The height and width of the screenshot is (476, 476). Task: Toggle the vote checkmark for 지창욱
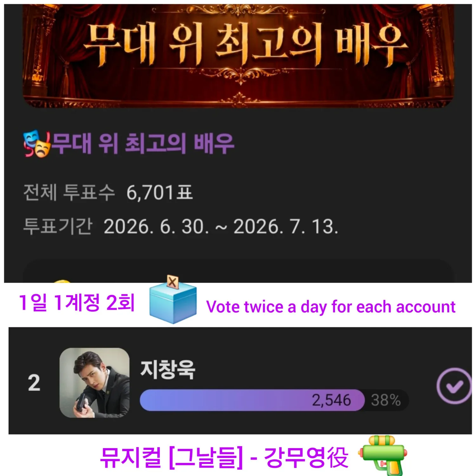(454, 386)
